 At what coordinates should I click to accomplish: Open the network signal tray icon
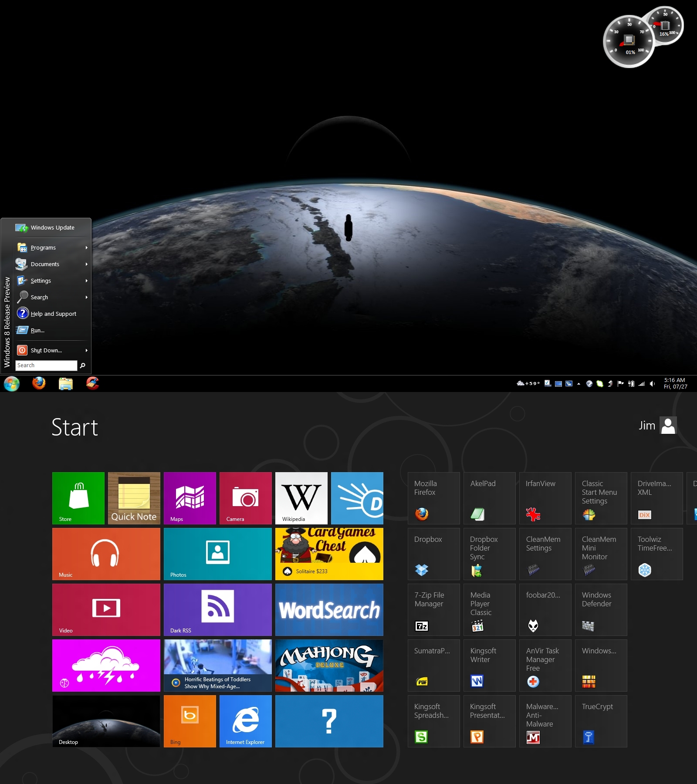642,384
